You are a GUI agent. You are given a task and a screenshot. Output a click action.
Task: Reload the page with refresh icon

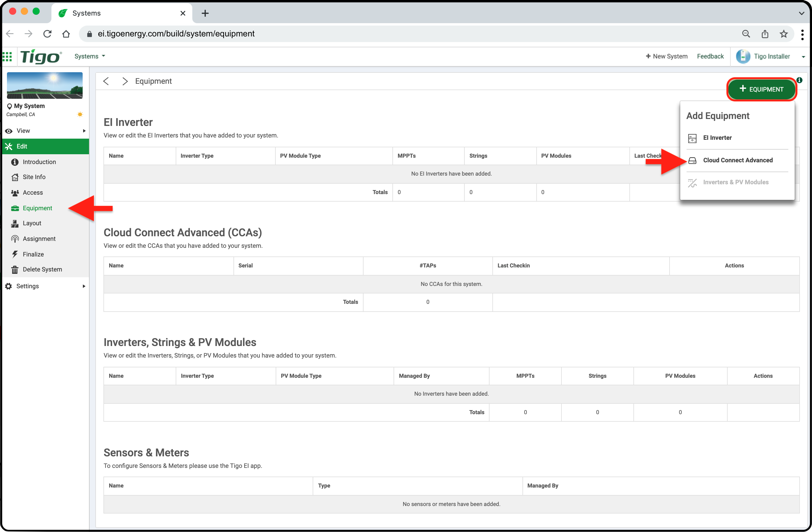(47, 34)
